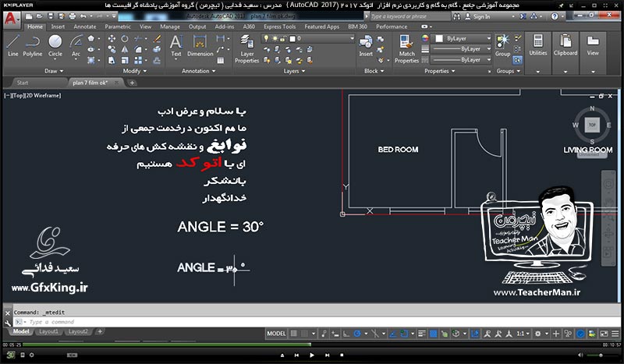
Task: Click the Insert block icon
Action: click(x=366, y=46)
